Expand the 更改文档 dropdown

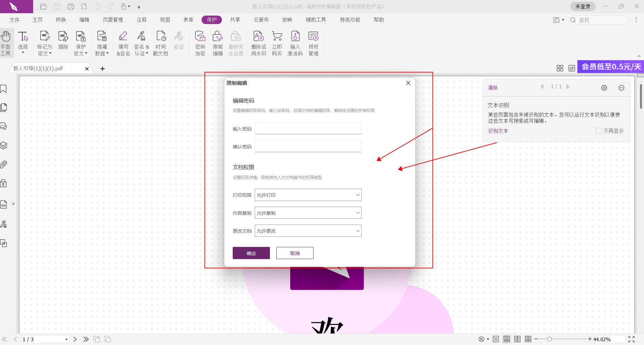pyautogui.click(x=308, y=231)
